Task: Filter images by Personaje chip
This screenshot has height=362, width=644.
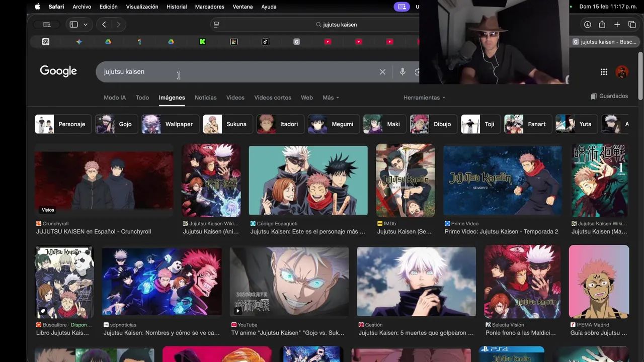Action: click(63, 124)
